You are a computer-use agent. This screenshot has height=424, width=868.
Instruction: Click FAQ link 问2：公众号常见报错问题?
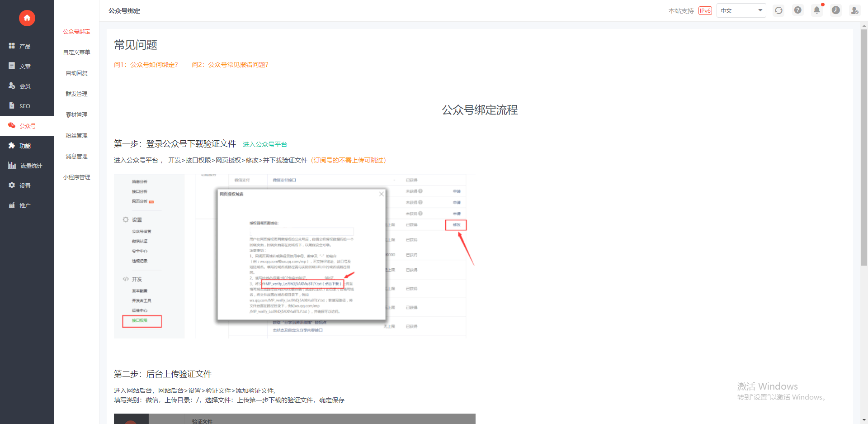point(230,65)
